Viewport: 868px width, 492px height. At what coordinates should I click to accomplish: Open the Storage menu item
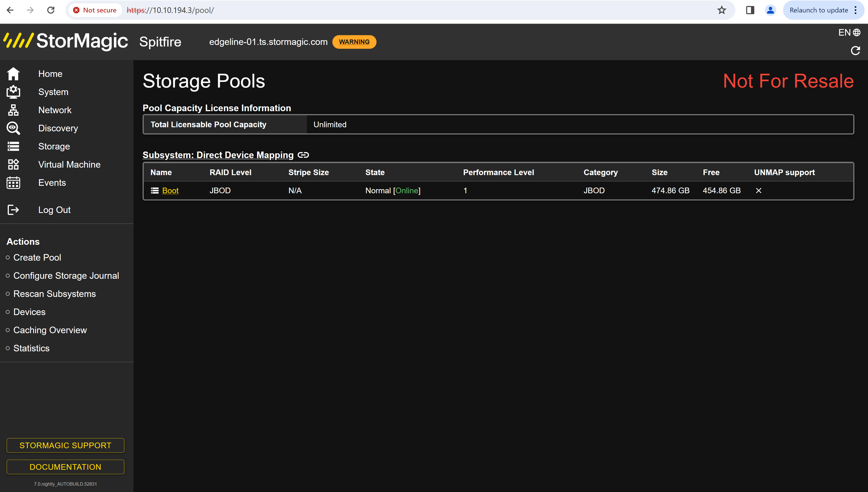(54, 146)
